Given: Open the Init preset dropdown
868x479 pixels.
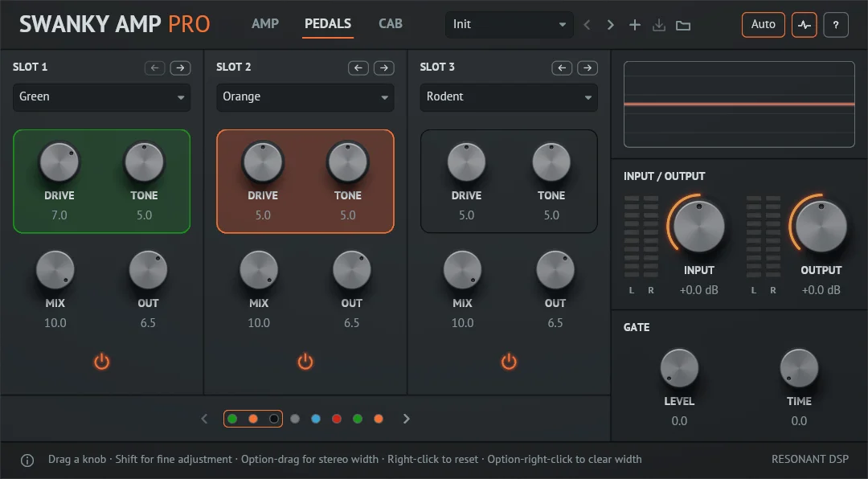Looking at the screenshot, I should click(x=510, y=24).
